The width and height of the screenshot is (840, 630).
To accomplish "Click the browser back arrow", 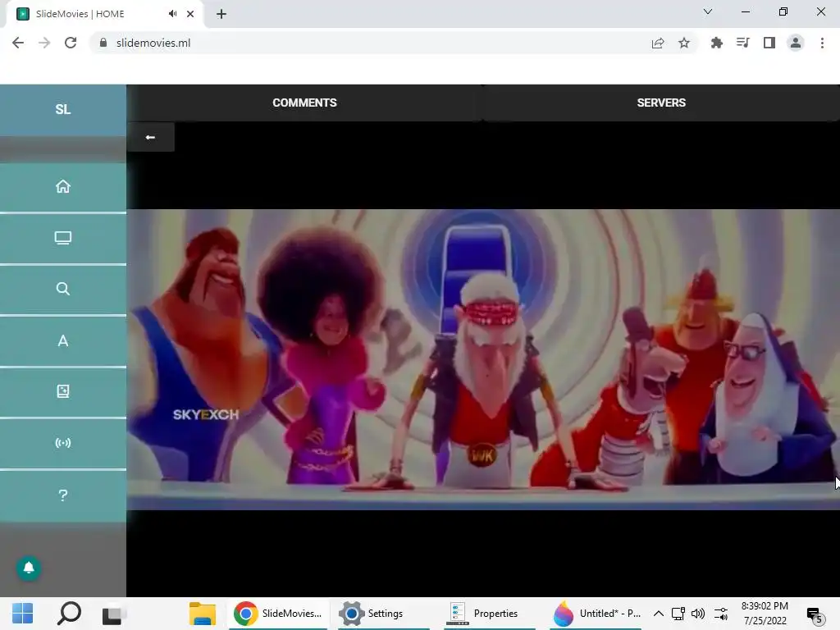I will (18, 43).
